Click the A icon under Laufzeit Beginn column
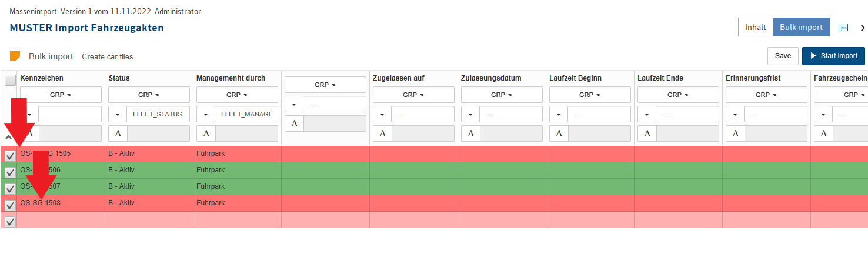Image resolution: width=868 pixels, height=277 pixels. [559, 134]
